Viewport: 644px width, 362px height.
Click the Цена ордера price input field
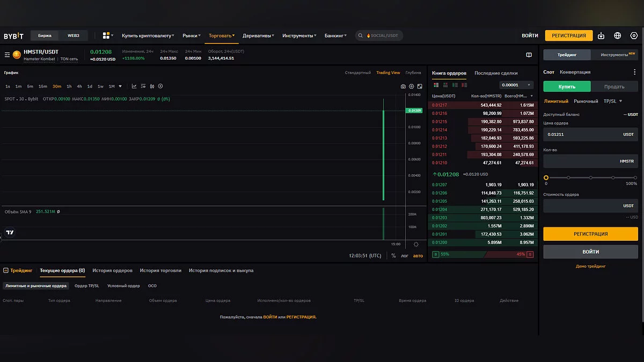pos(580,134)
